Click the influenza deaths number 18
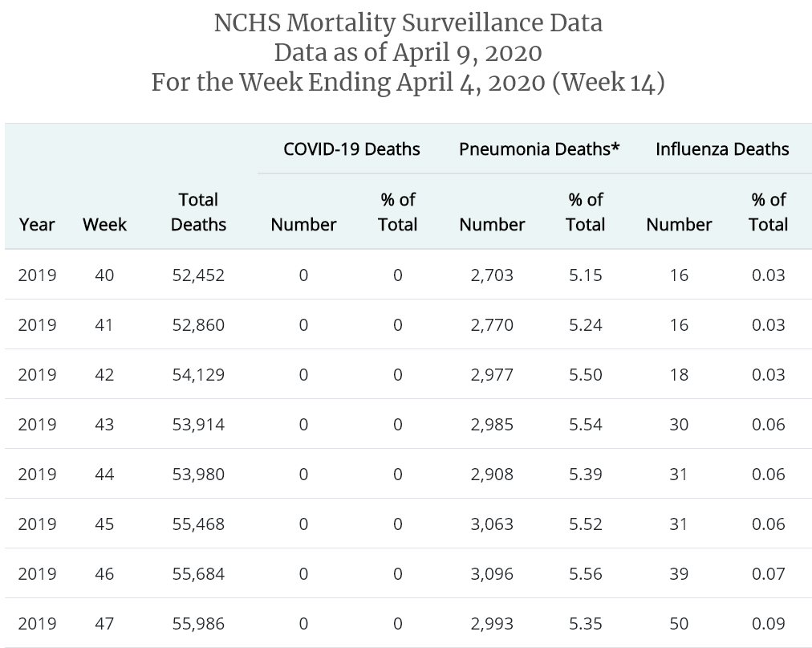This screenshot has height=648, width=812. 679,375
